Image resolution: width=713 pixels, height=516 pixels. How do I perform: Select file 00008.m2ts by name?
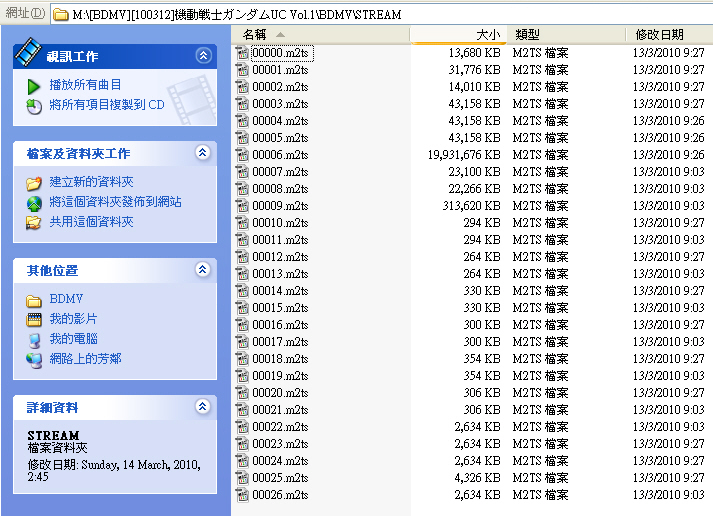click(x=280, y=189)
